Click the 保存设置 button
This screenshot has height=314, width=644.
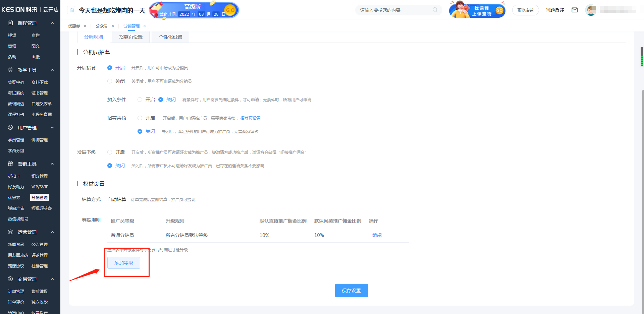coord(351,291)
